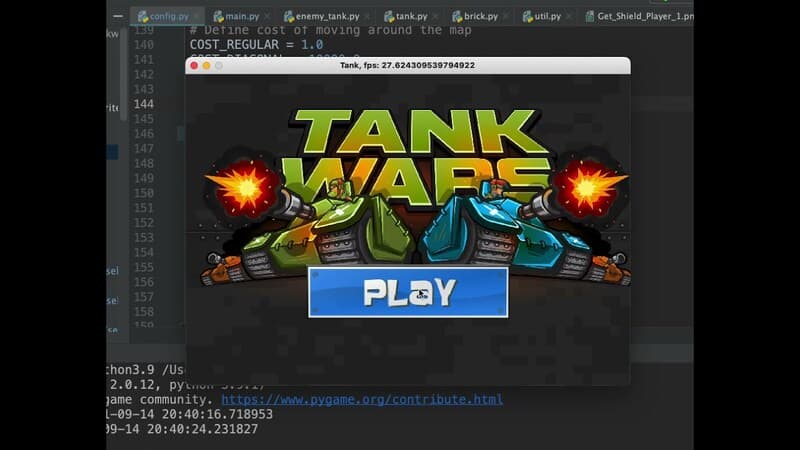Screen dimensions: 800x450
Task: Close the enemy_tank.py tab
Action: (x=367, y=16)
